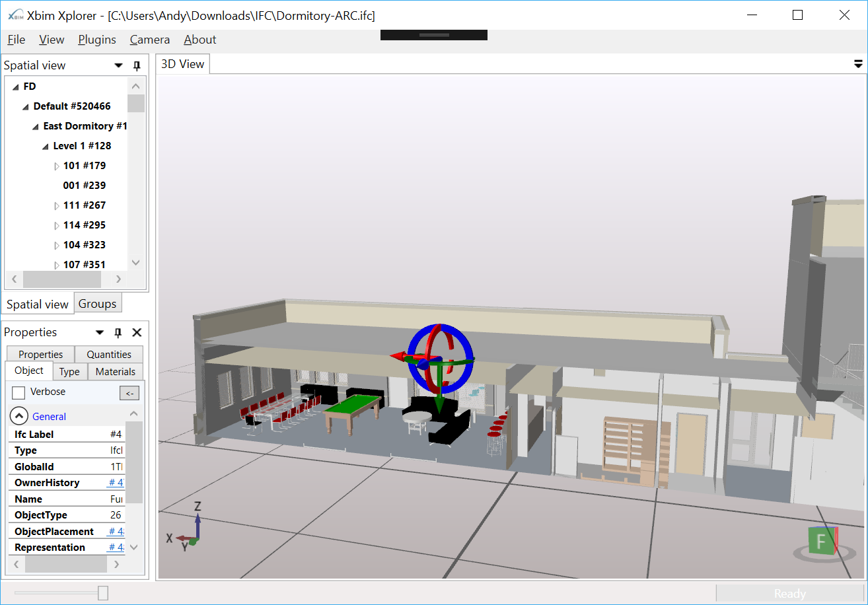Open the OwnerHistory link value
The image size is (868, 605).
(116, 483)
